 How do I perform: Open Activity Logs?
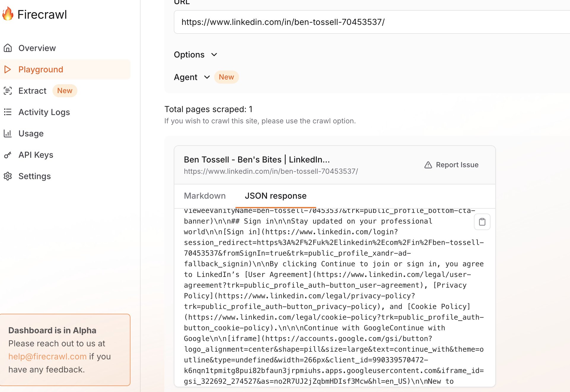65,112
